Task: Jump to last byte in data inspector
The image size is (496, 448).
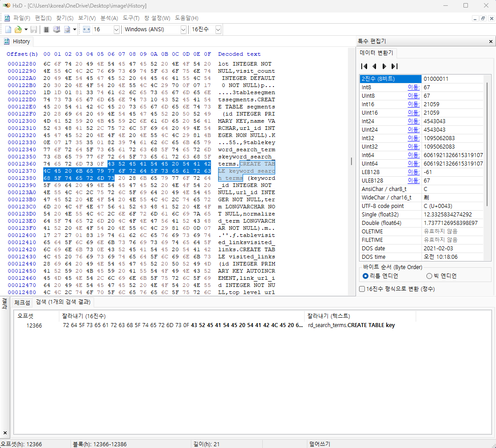Action: tap(394, 66)
